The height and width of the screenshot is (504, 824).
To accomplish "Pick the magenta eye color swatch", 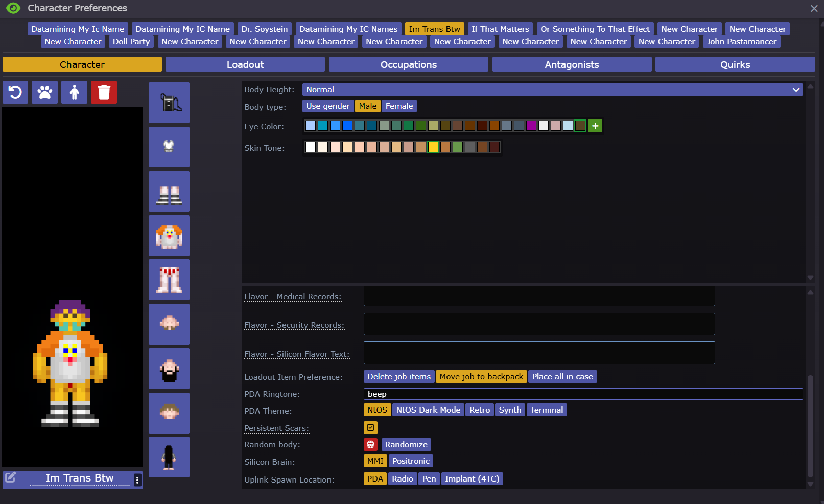I will 531,126.
